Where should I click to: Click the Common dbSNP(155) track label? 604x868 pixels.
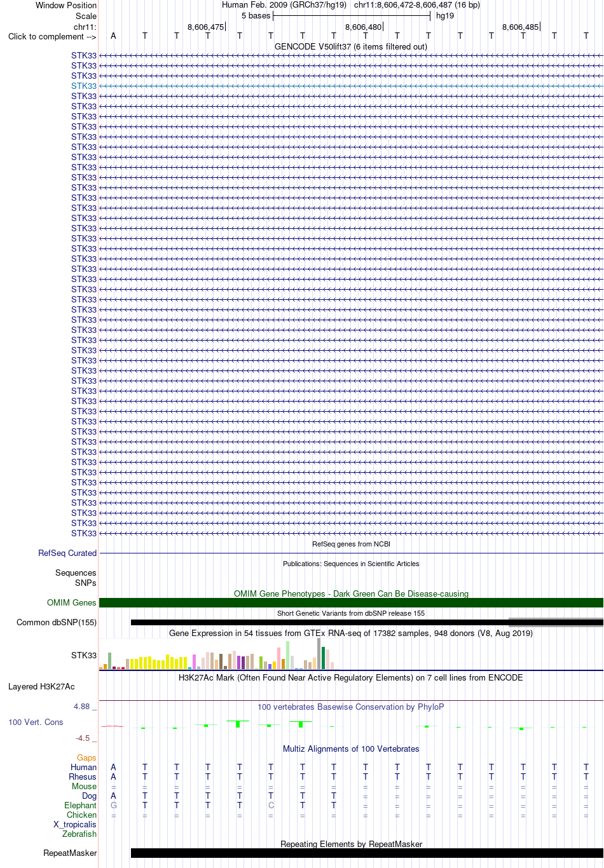point(57,622)
